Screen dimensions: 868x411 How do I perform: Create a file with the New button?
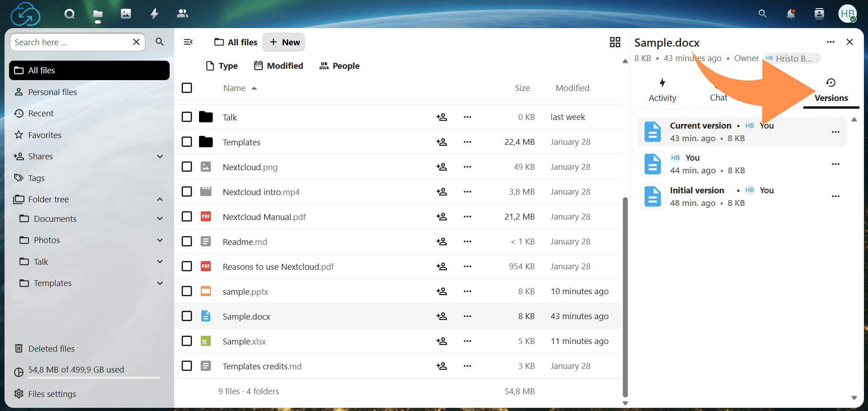click(x=284, y=42)
